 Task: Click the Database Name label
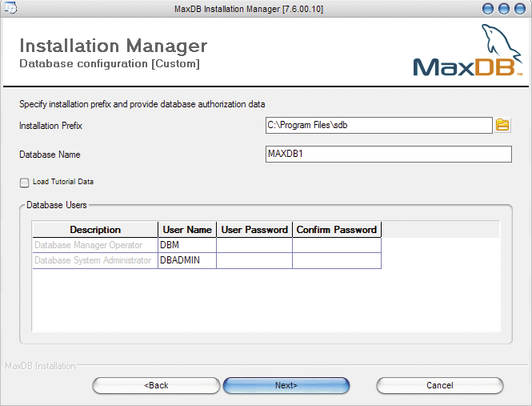[50, 155]
